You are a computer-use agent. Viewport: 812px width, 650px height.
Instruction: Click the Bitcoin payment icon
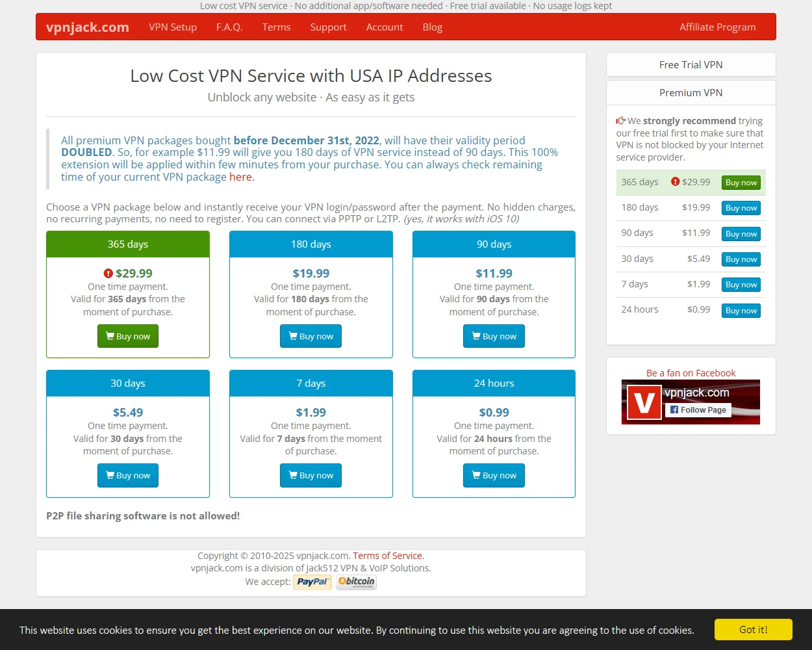[x=356, y=582]
